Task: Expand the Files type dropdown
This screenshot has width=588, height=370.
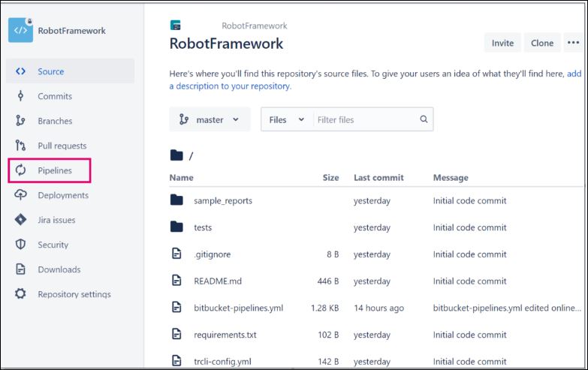Action: [x=286, y=119]
